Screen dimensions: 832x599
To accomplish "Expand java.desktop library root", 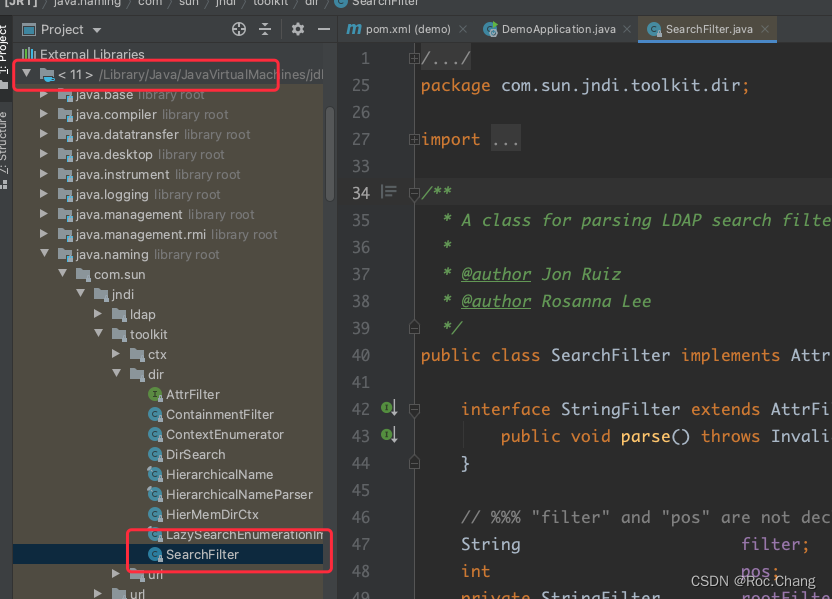I will point(44,154).
